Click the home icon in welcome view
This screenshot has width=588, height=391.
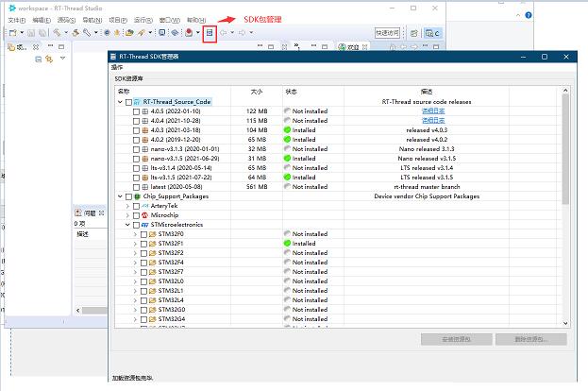tap(393, 47)
